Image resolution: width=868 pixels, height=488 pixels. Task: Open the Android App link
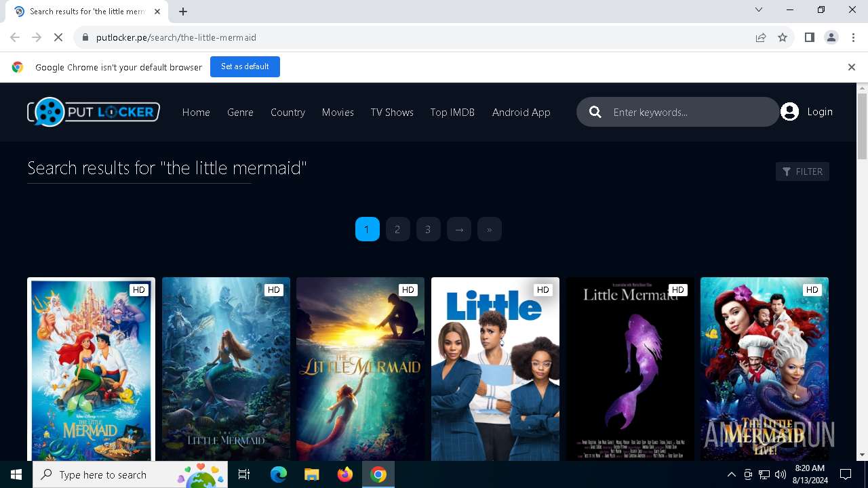point(521,113)
